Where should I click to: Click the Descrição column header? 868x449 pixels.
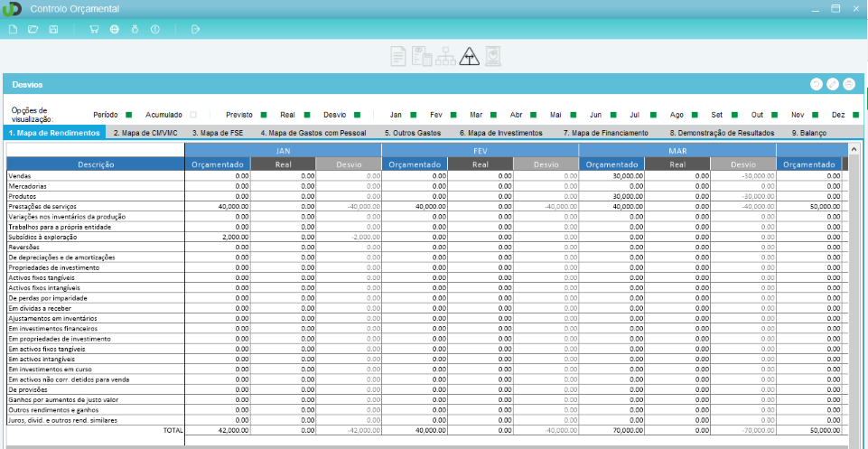[x=96, y=164]
